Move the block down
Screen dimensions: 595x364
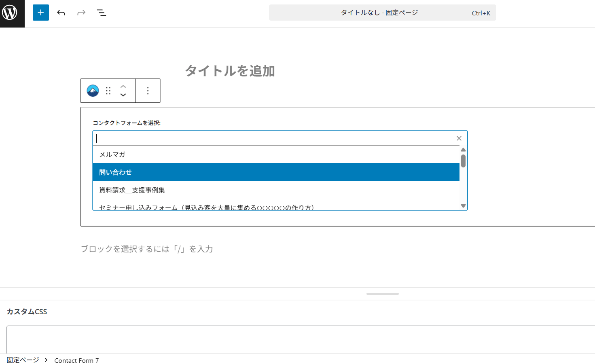123,95
